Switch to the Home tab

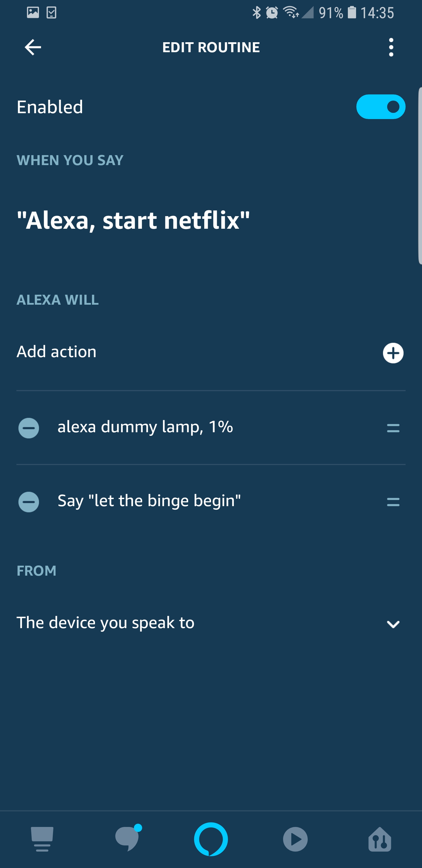tap(42, 839)
